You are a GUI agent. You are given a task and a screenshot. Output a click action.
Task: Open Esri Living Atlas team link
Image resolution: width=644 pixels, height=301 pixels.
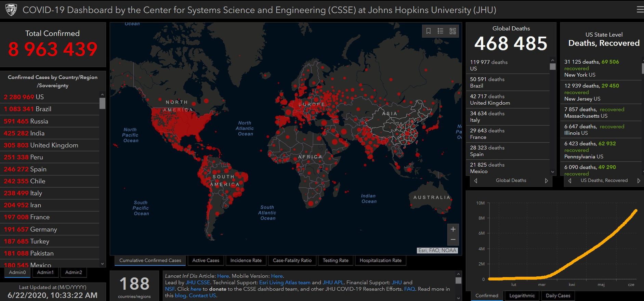point(285,283)
